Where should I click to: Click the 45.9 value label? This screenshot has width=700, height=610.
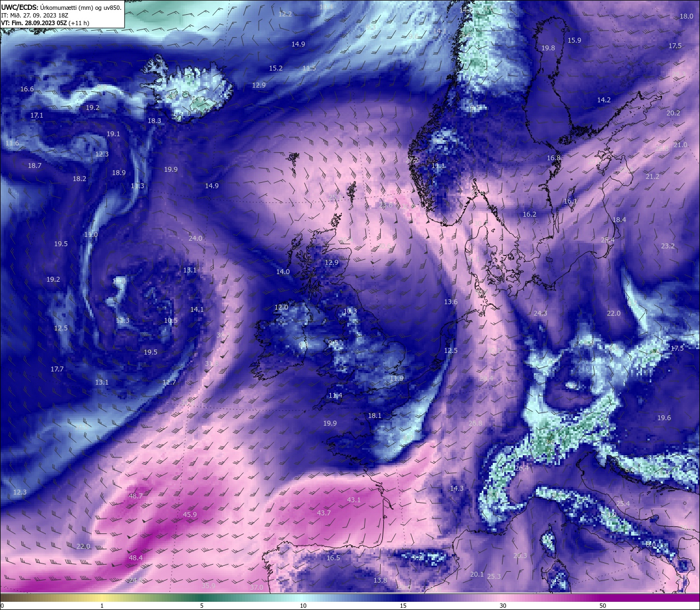(x=190, y=515)
